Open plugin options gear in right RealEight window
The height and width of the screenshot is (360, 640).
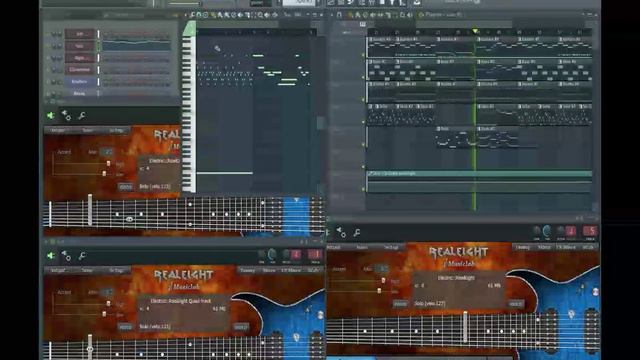[341, 232]
